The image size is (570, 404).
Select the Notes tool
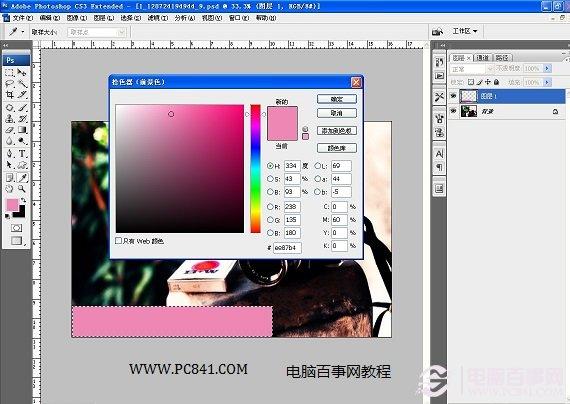[10, 177]
